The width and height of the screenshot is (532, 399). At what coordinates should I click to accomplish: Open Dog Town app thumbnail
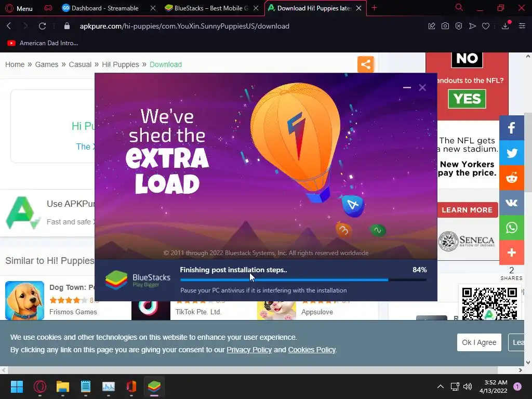pyautogui.click(x=25, y=300)
